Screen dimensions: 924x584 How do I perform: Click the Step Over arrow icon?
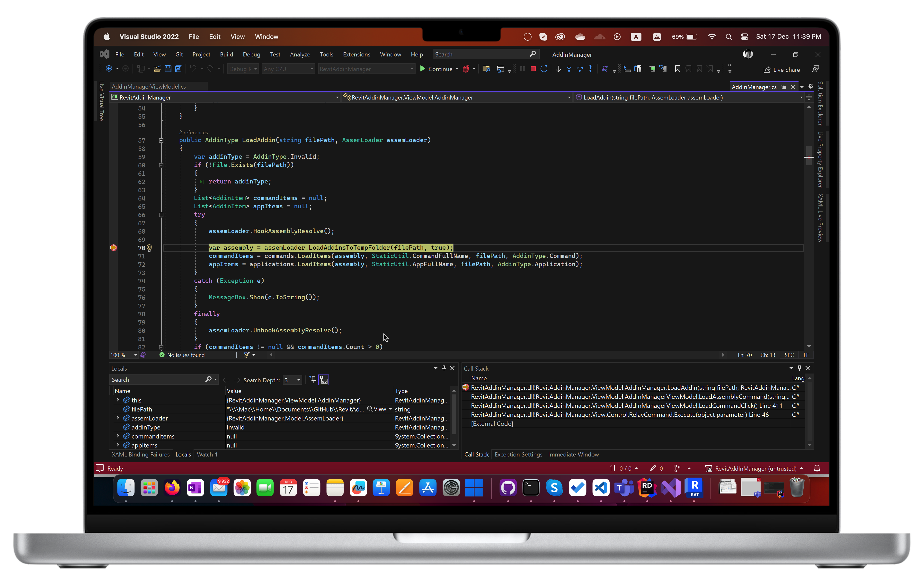click(x=579, y=69)
